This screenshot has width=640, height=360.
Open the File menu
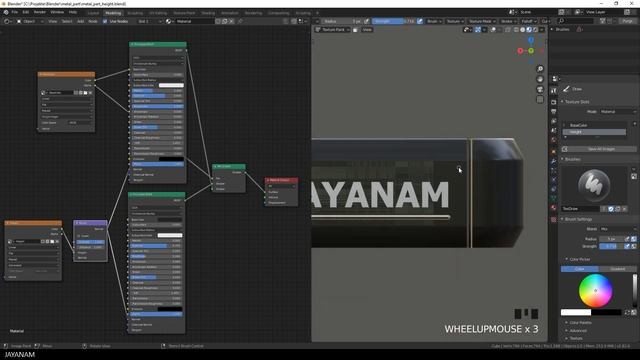(x=15, y=12)
